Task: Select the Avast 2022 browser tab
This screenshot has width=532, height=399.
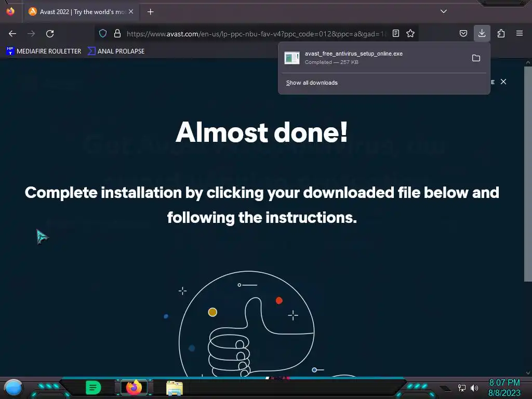Action: [81, 12]
